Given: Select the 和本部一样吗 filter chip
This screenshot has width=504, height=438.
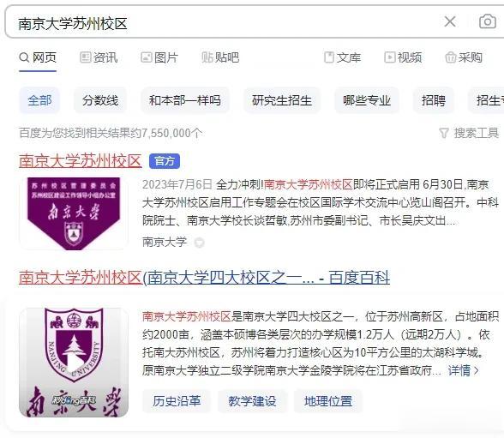Looking at the screenshot, I should [x=185, y=100].
